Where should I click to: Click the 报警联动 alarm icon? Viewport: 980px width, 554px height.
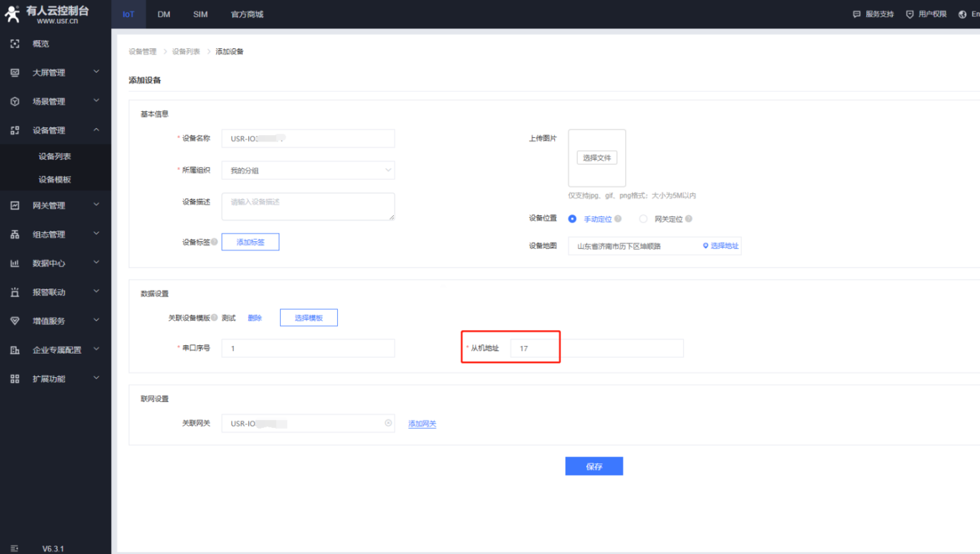(15, 292)
